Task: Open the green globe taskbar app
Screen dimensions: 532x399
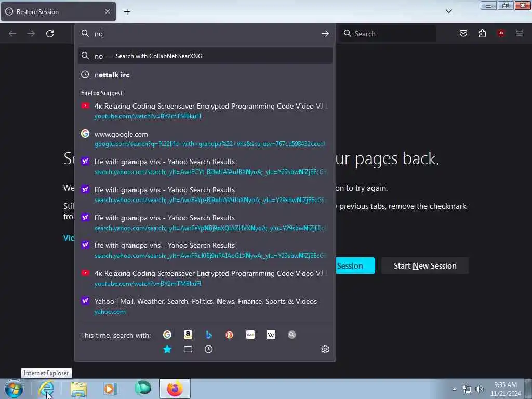Action: (x=142, y=388)
